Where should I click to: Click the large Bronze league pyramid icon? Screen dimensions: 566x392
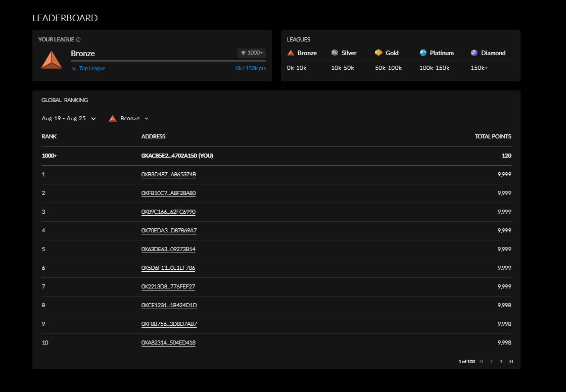pyautogui.click(x=52, y=60)
